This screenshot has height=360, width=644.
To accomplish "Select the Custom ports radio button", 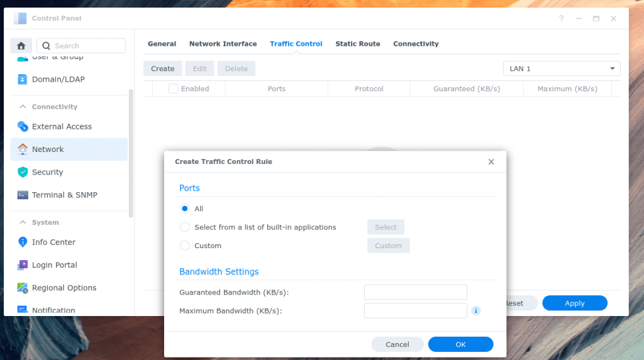I will 185,246.
